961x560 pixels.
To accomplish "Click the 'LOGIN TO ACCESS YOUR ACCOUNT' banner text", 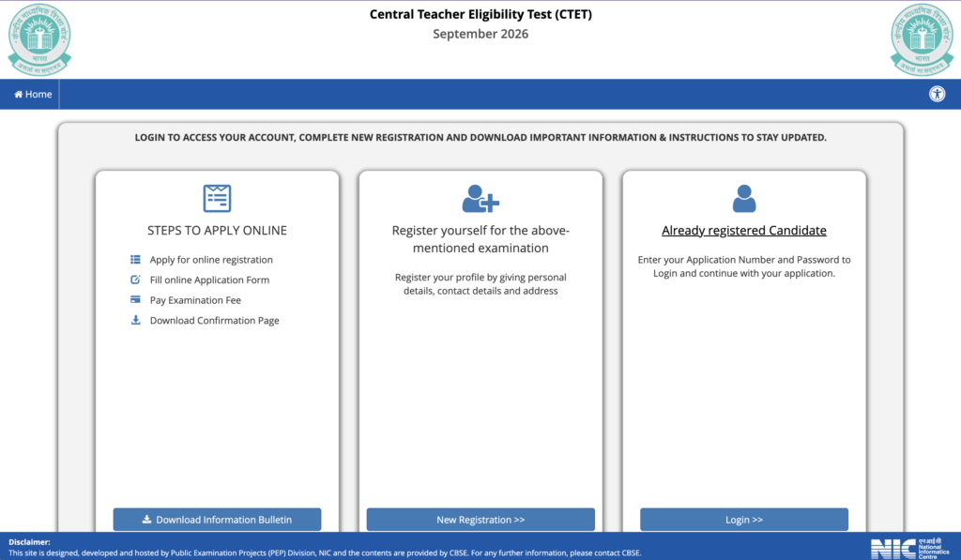I will pos(480,137).
